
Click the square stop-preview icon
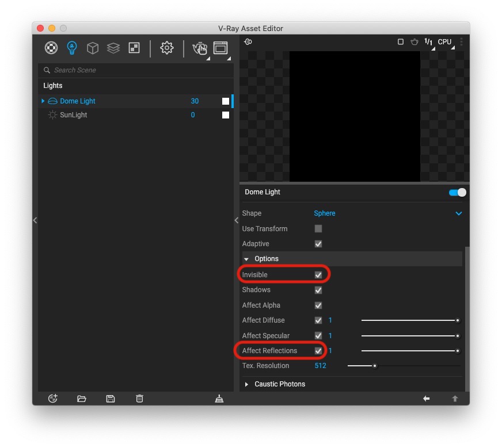pos(401,41)
